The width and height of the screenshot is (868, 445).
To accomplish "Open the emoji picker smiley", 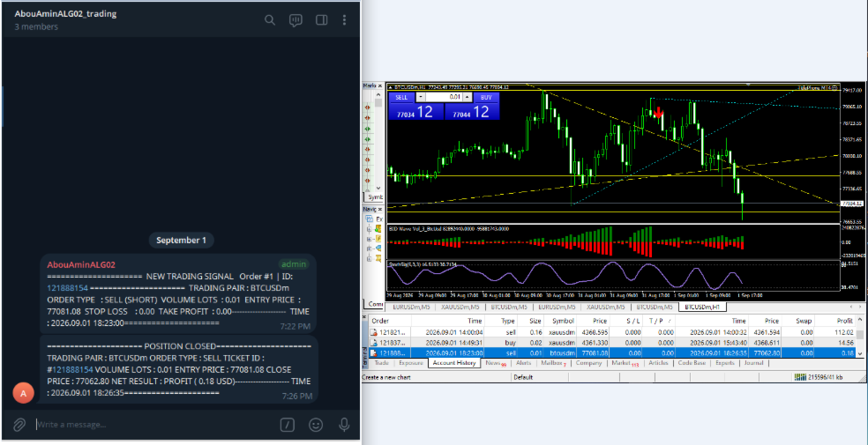I will tap(316, 425).
